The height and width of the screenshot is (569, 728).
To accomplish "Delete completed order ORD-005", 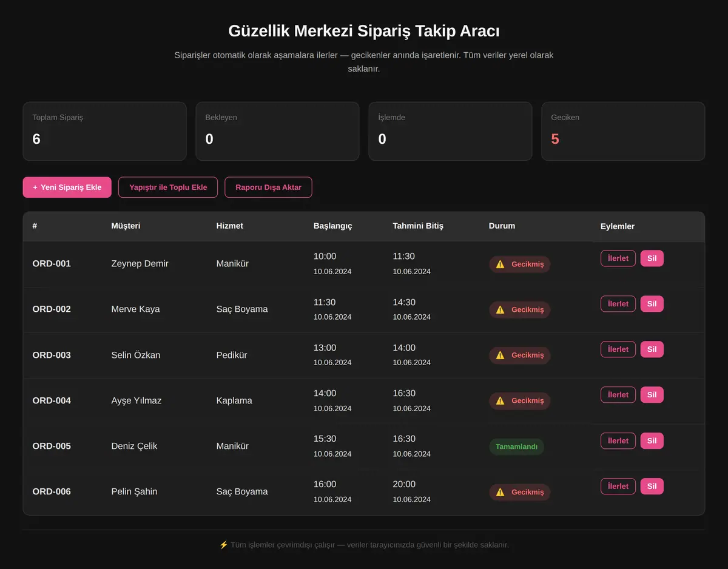I will [x=652, y=441].
